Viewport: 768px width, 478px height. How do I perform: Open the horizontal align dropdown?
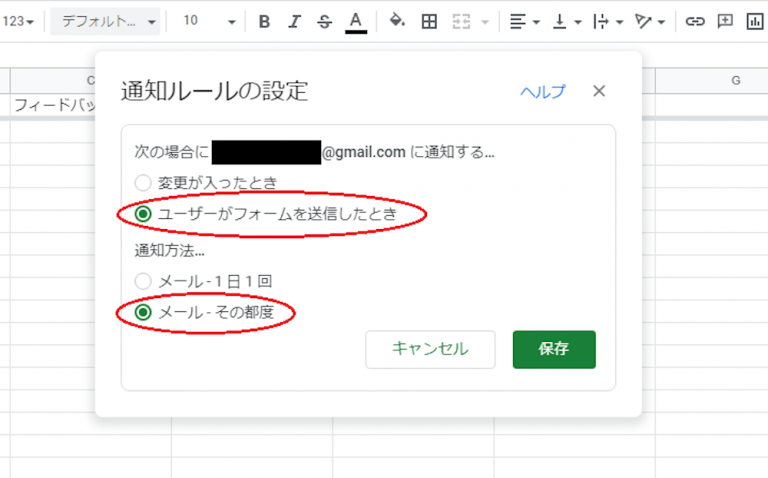tap(524, 21)
